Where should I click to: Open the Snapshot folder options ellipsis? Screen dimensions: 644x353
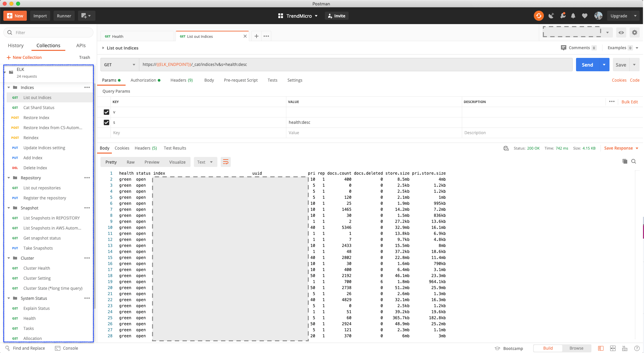click(87, 208)
